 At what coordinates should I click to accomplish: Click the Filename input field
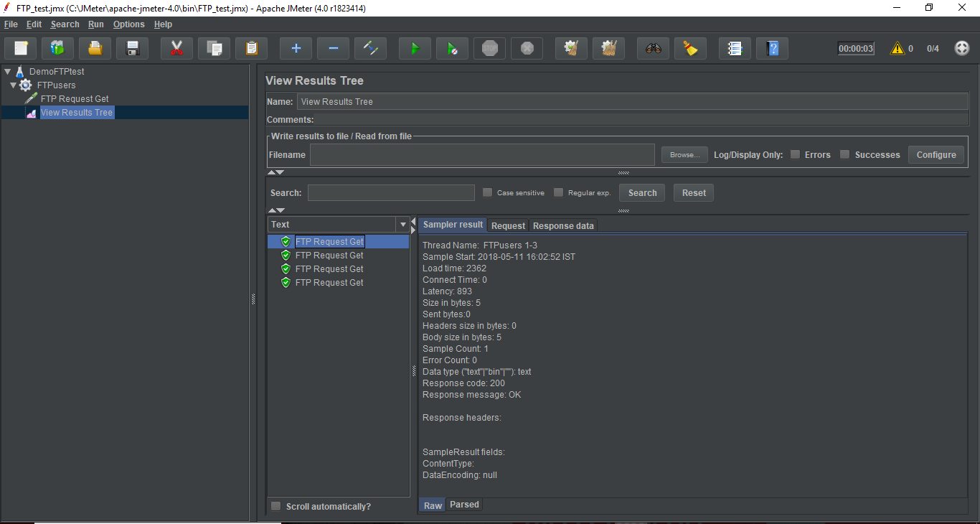481,155
